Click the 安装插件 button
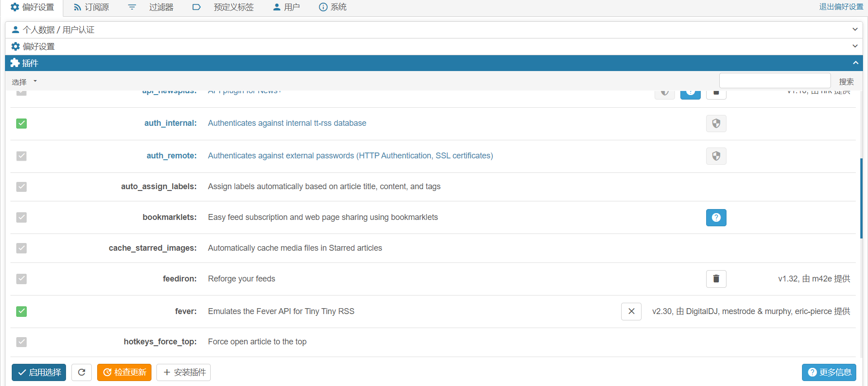The height and width of the screenshot is (386, 868). [x=184, y=372]
